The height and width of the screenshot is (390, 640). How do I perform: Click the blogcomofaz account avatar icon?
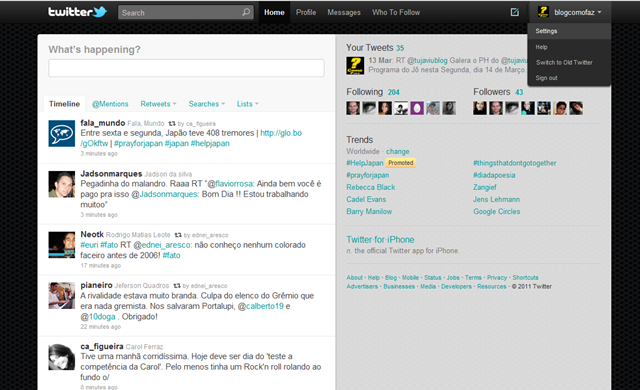[x=543, y=12]
